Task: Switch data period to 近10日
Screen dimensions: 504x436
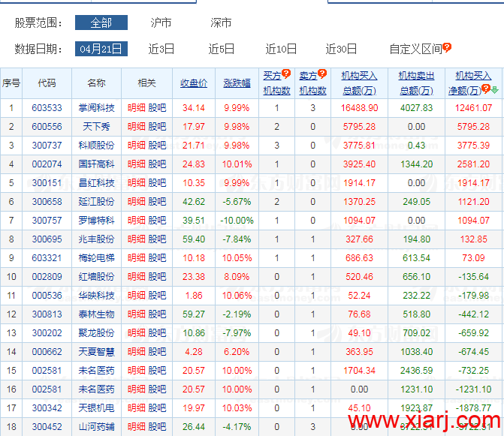Action: click(x=281, y=49)
